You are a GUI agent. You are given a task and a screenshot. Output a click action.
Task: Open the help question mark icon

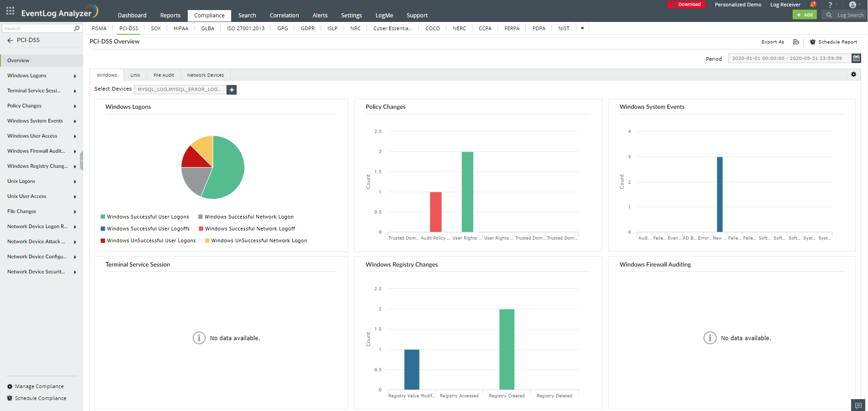click(830, 5)
